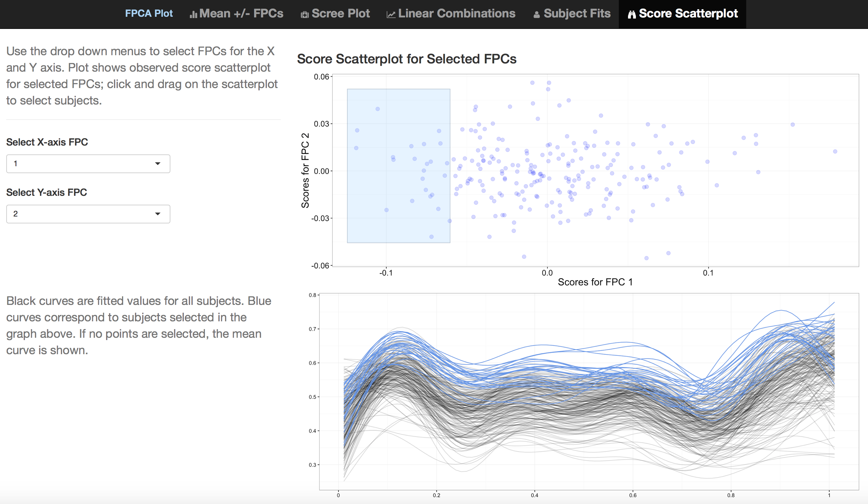Click the line chart icon beside Linear Combinations

pyautogui.click(x=391, y=14)
